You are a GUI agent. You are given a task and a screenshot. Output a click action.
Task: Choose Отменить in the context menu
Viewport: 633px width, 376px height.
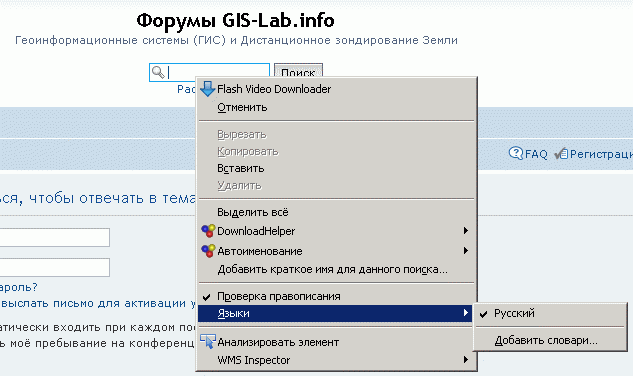point(242,107)
